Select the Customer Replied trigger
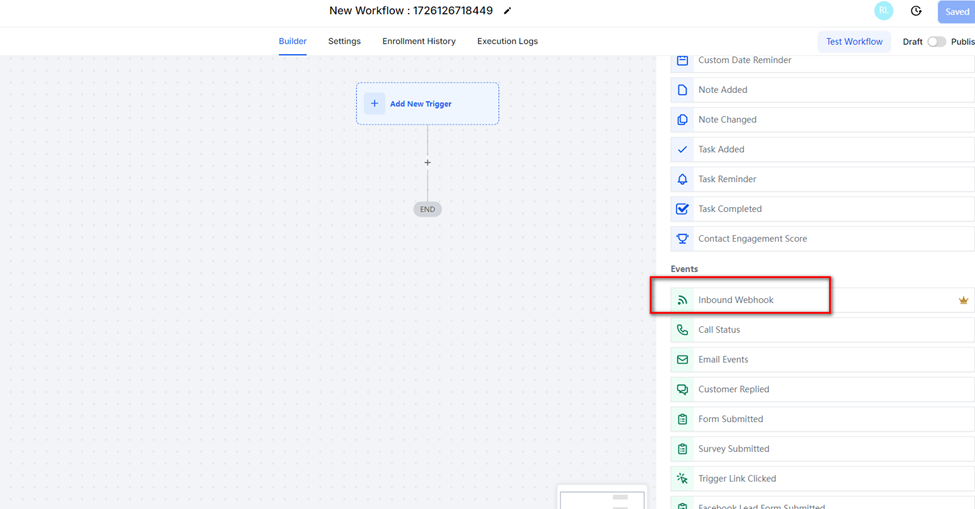The image size is (975, 509). click(733, 390)
